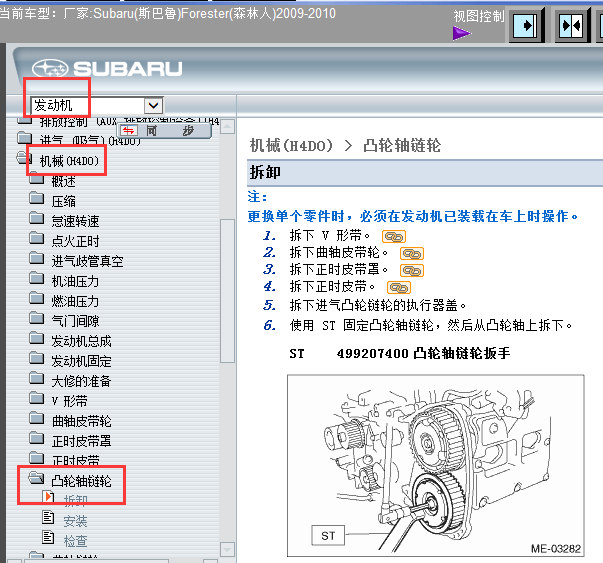
Task: Click step 5 text 拆下进气凸轮链轮的执行器盖
Action: (x=378, y=306)
